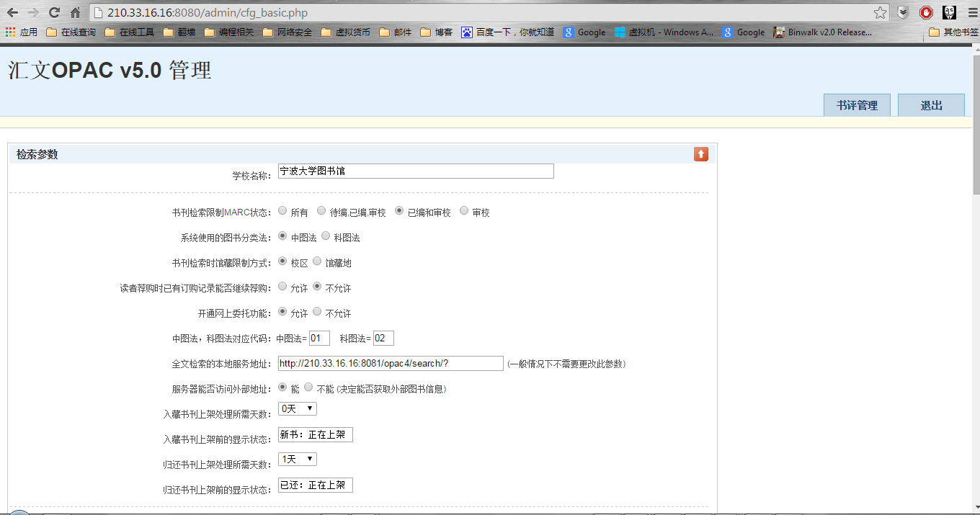Select 馆藏地 as 馆藏限制方式
This screenshot has height=515, width=980.
317,261
